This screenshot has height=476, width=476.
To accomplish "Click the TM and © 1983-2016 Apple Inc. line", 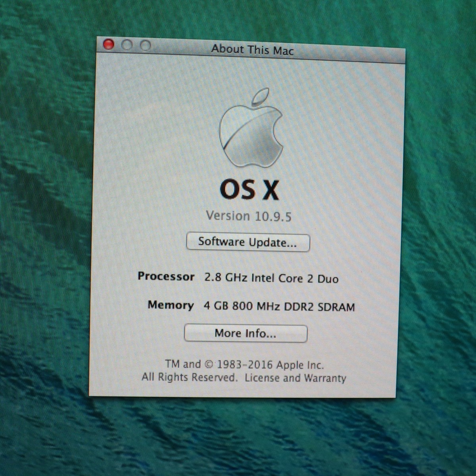I will point(244,365).
